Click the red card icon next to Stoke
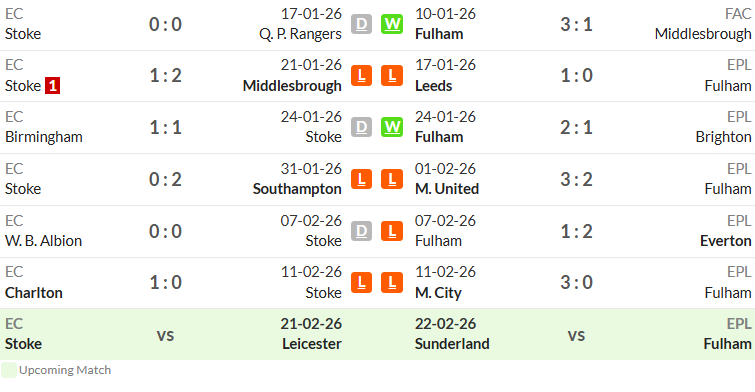 tap(52, 86)
